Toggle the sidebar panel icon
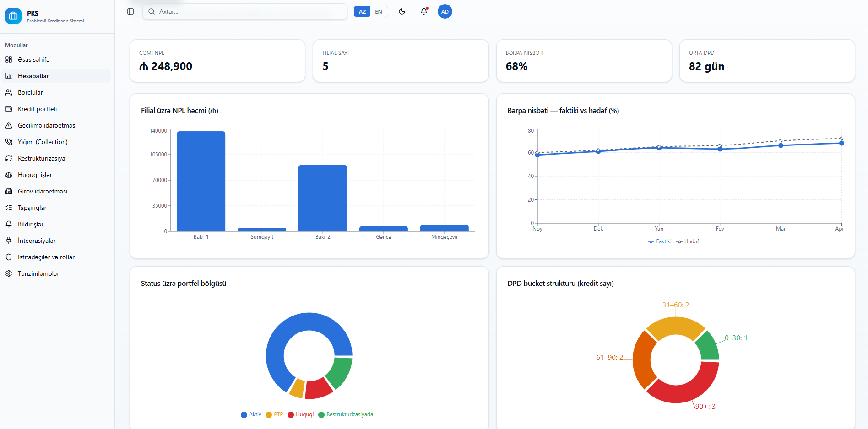868x429 pixels. tap(130, 11)
